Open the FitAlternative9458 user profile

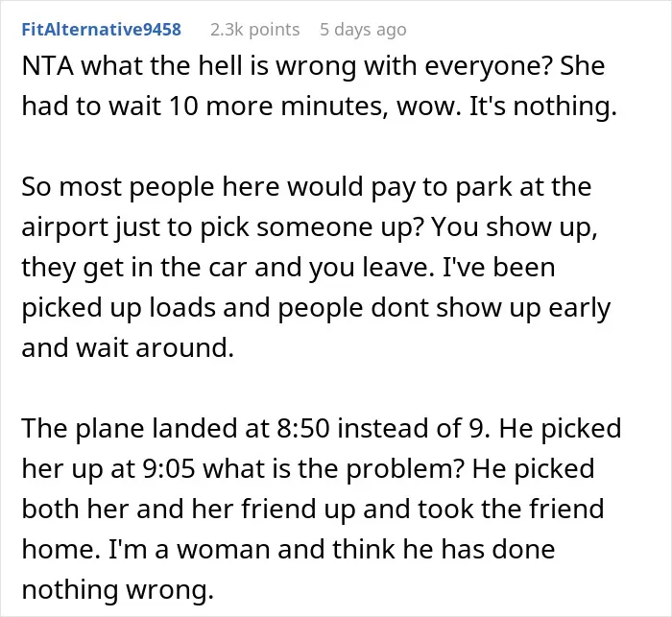click(102, 30)
